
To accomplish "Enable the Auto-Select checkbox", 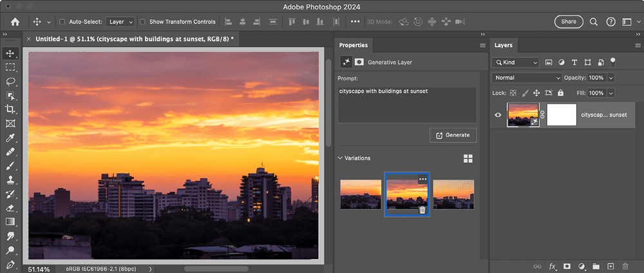I will point(62,22).
